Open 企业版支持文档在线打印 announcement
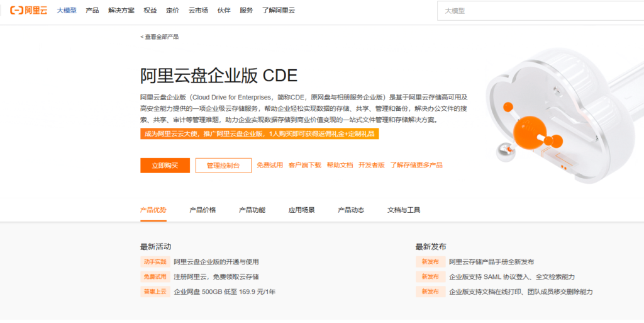Viewport: 644px width, 323px height. pos(521,292)
